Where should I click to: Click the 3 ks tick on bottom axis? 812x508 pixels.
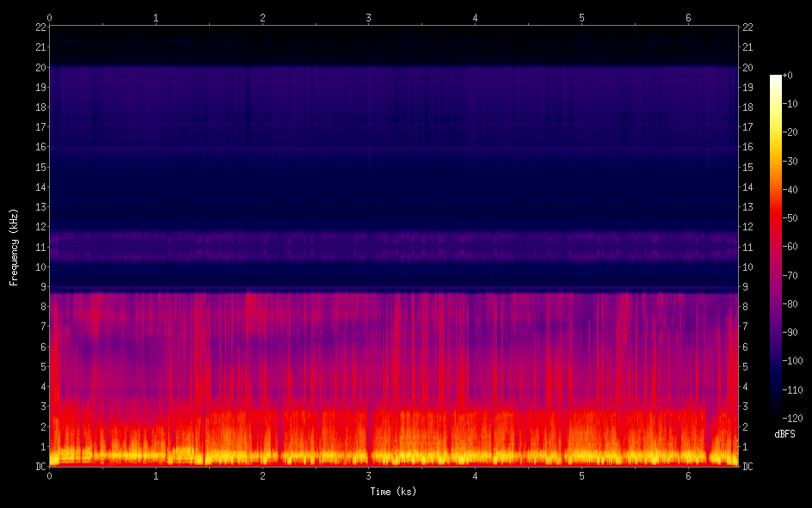(369, 475)
